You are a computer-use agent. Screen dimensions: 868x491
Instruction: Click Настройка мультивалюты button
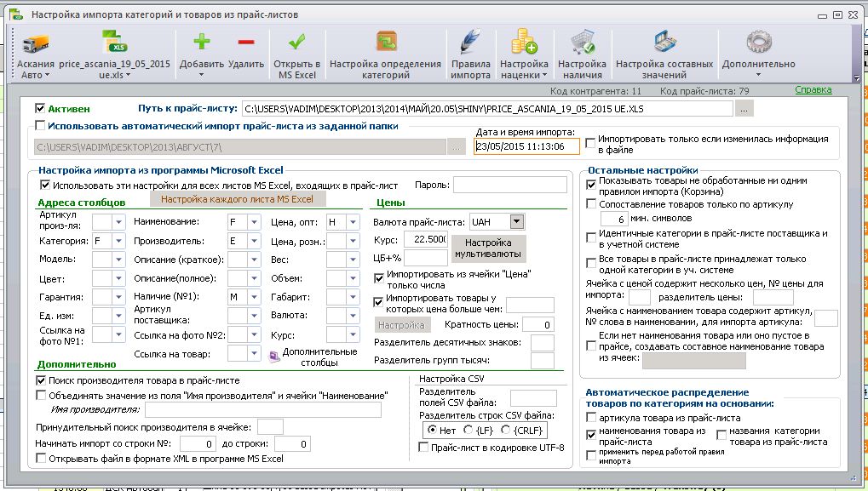click(488, 248)
